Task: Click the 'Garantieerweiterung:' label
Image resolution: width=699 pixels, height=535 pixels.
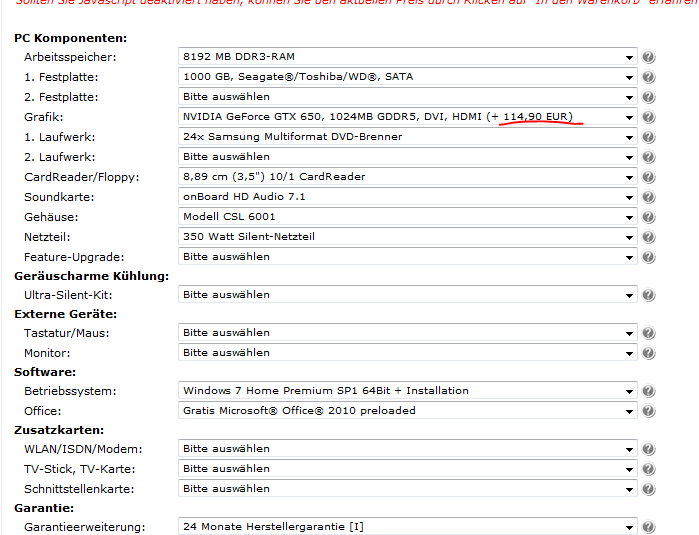Action: point(85,527)
